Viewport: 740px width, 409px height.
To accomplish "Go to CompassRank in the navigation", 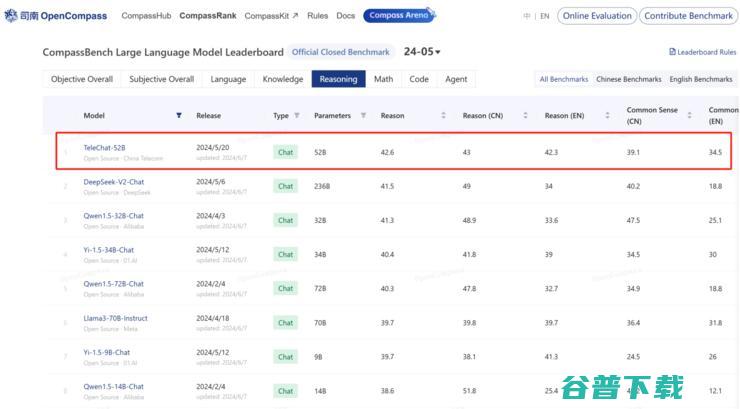I will (208, 16).
